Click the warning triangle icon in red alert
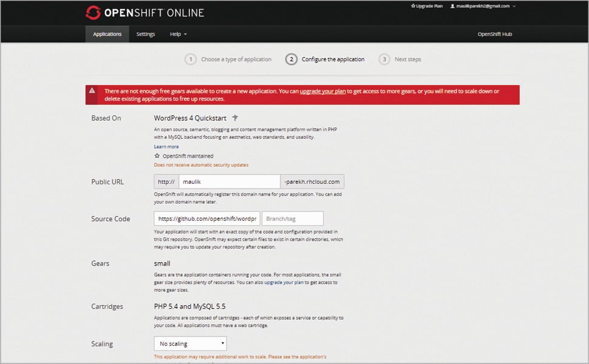The width and height of the screenshot is (589, 364). coord(92,90)
